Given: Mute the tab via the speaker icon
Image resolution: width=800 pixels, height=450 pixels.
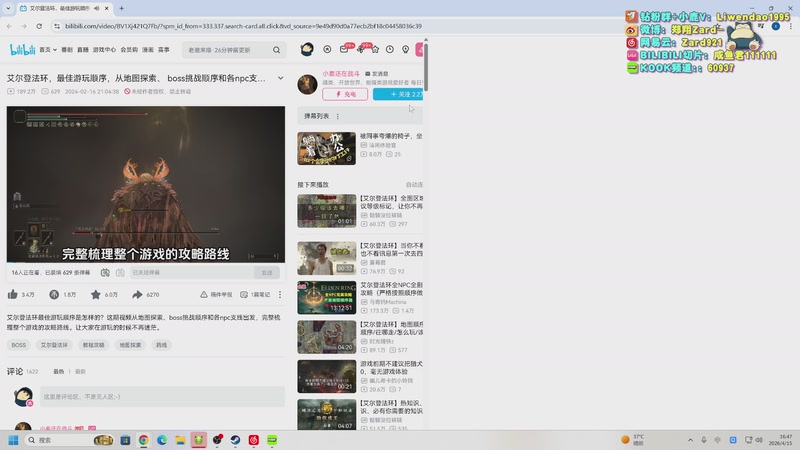Looking at the screenshot, I should (96, 8).
